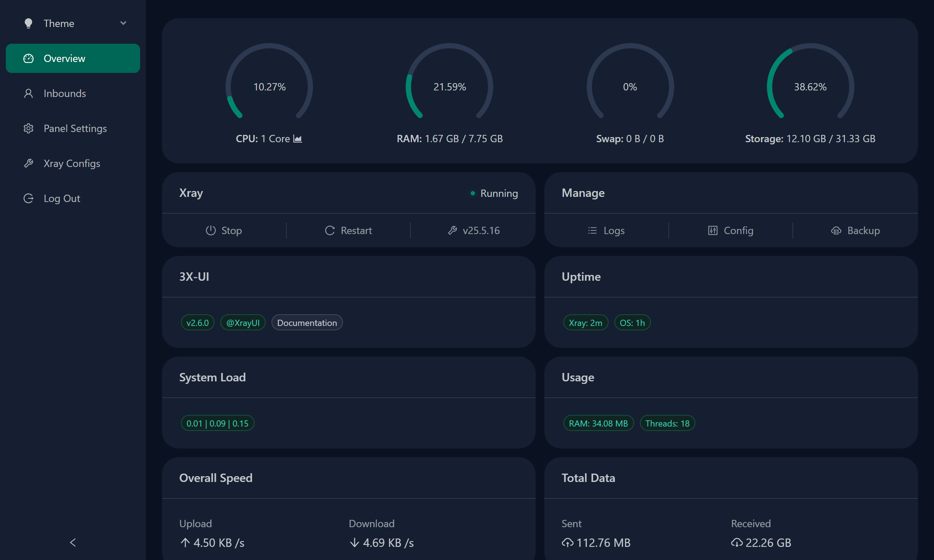Open Xray Configs from sidebar
Image resolution: width=934 pixels, height=560 pixels.
[x=72, y=163]
